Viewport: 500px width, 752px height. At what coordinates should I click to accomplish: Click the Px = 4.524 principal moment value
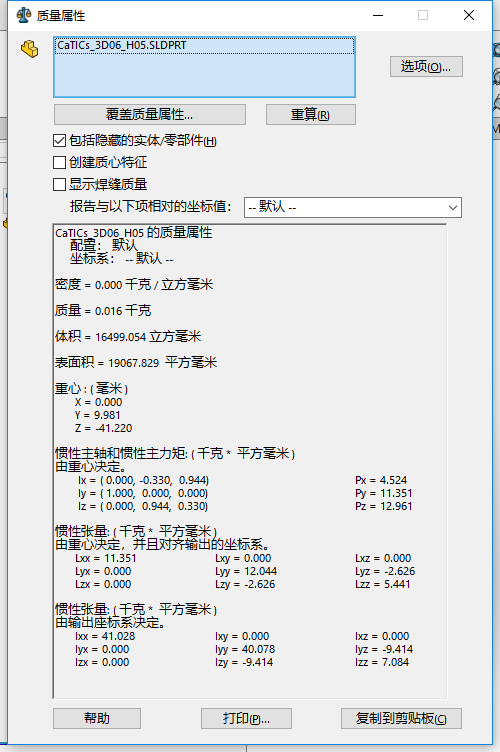tap(381, 480)
